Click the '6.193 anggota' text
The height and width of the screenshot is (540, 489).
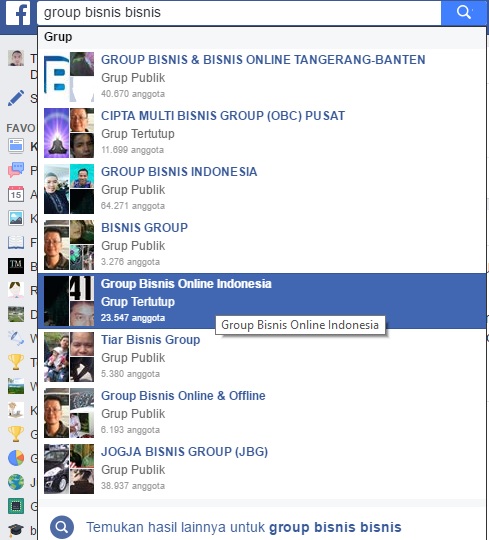coord(131,430)
